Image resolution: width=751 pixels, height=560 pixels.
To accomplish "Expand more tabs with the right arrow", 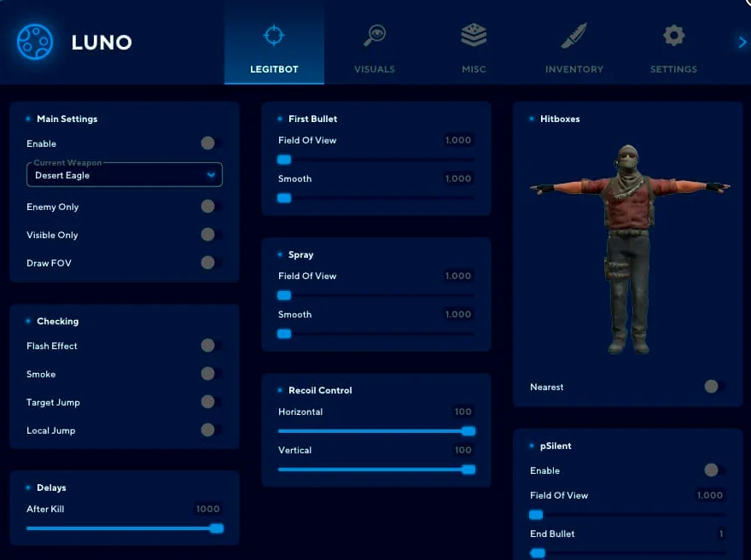I will pos(742,43).
